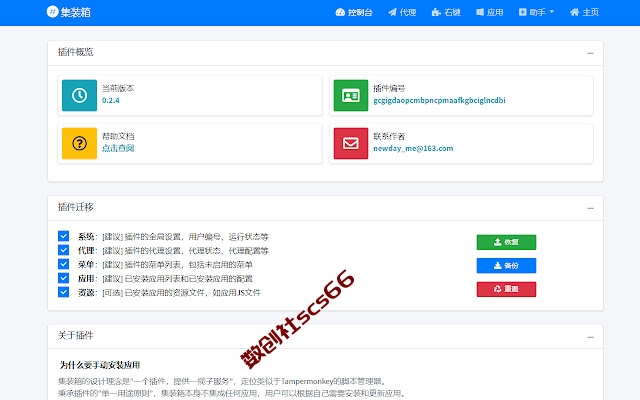Click the green 恢复 restore button
The image size is (640, 400).
click(506, 242)
